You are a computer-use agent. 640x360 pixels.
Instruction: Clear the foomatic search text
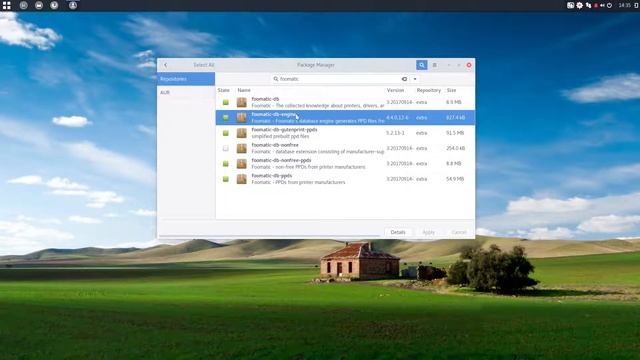404,79
